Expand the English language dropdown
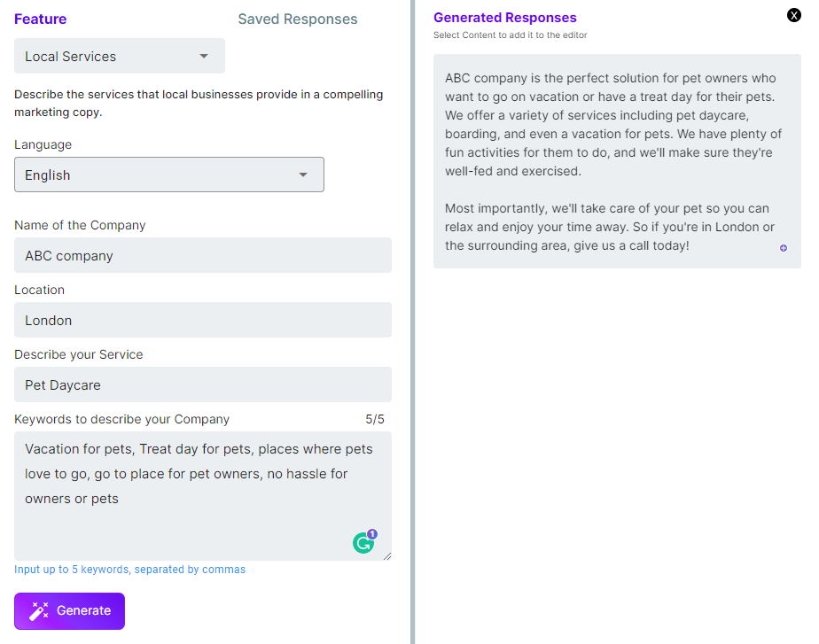 coord(169,175)
